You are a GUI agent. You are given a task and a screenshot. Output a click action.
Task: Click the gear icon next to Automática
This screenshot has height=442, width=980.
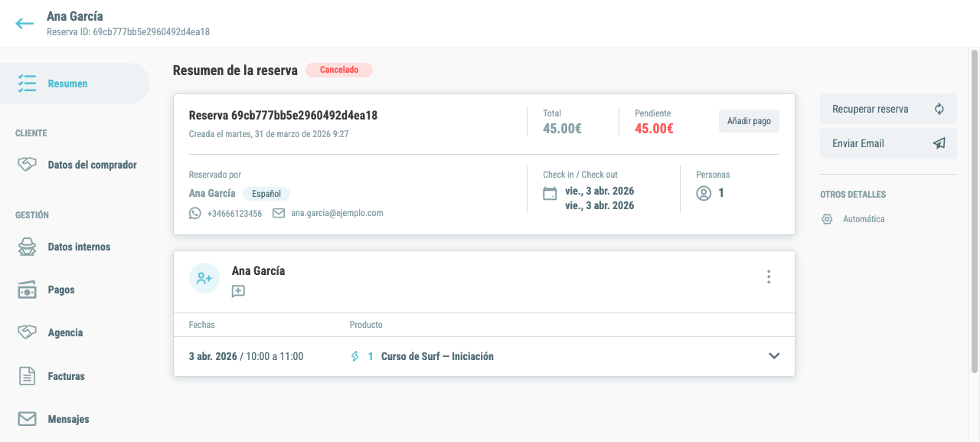827,219
